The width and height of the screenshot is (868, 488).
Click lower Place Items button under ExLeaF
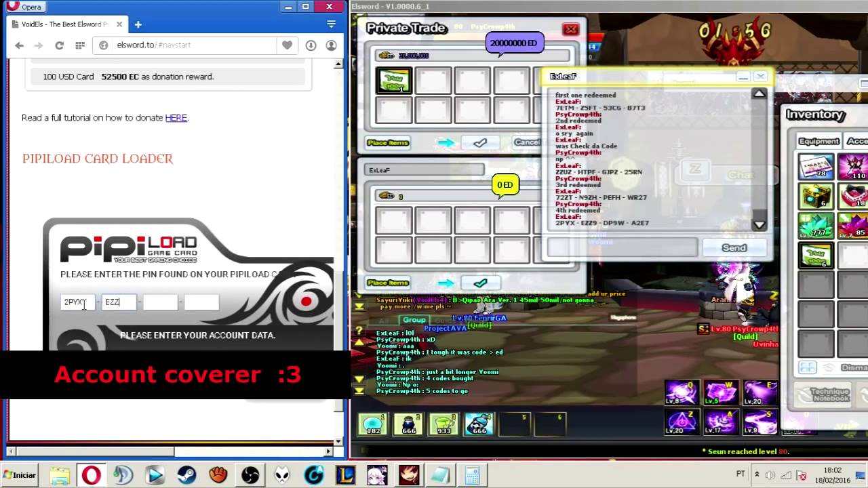[x=388, y=283]
